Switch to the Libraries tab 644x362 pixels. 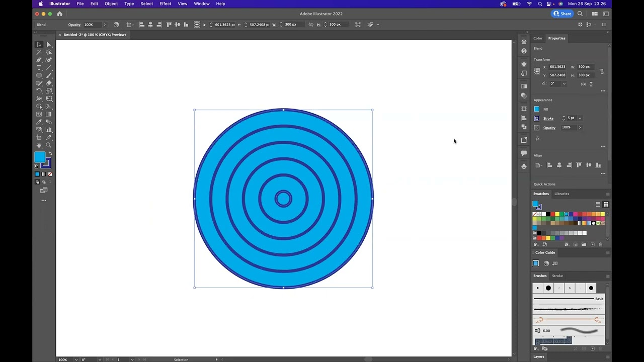coord(561,194)
